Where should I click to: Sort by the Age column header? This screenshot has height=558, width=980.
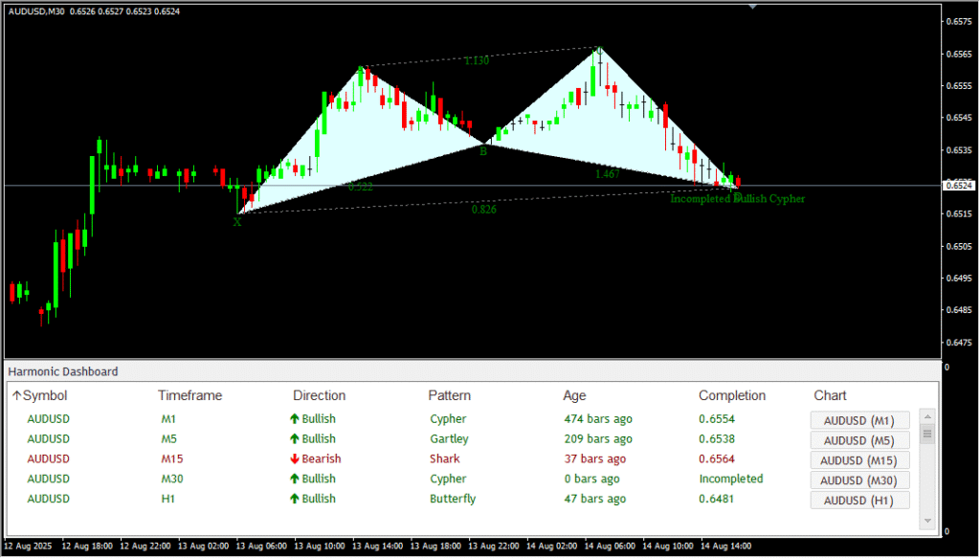point(574,395)
